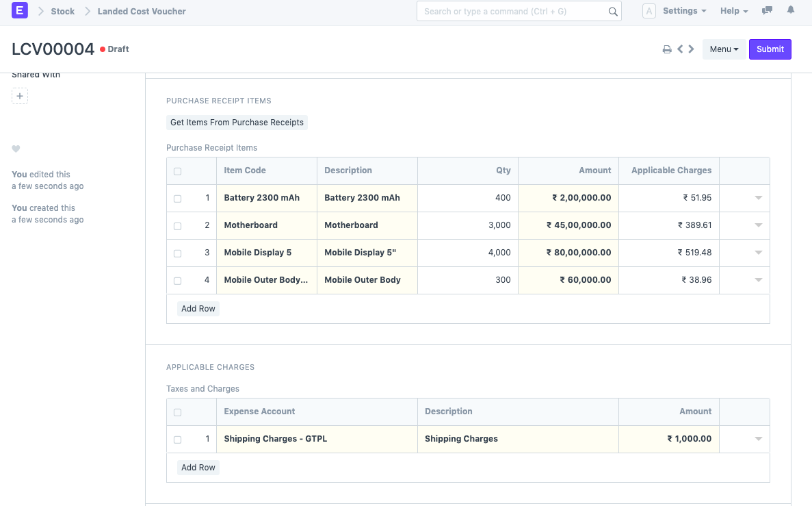The width and height of the screenshot is (812, 506).
Task: Submit the landed cost voucher
Action: point(770,49)
